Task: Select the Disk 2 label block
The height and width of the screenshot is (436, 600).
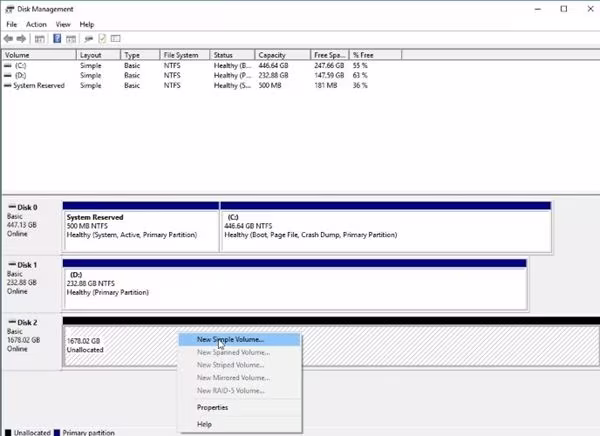Action: (32, 341)
